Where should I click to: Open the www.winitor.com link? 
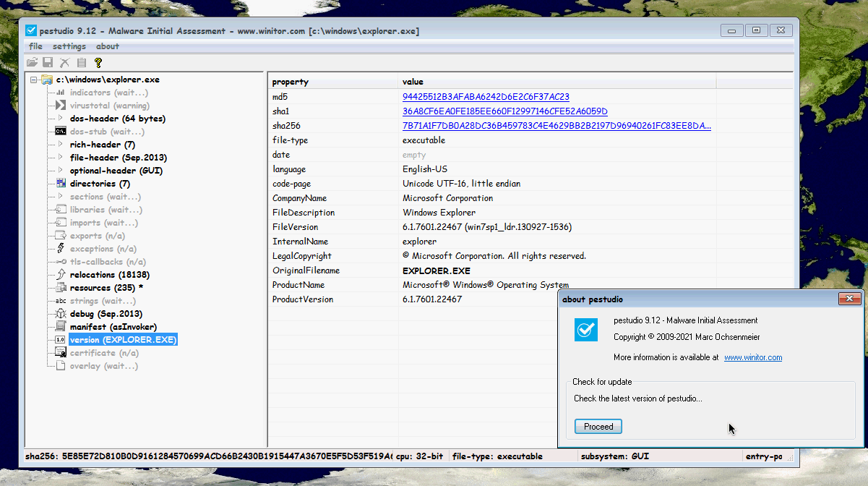753,357
